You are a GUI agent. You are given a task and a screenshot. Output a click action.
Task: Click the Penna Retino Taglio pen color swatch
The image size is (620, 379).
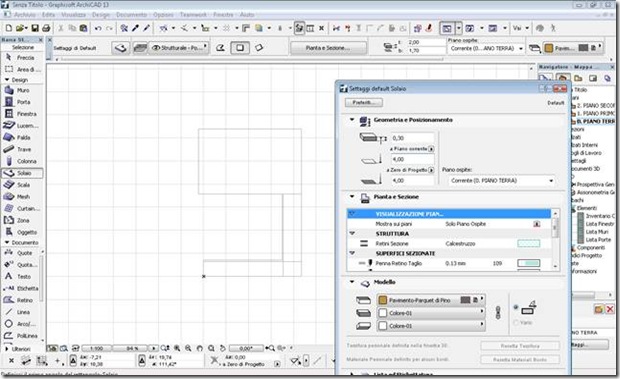coord(528,263)
